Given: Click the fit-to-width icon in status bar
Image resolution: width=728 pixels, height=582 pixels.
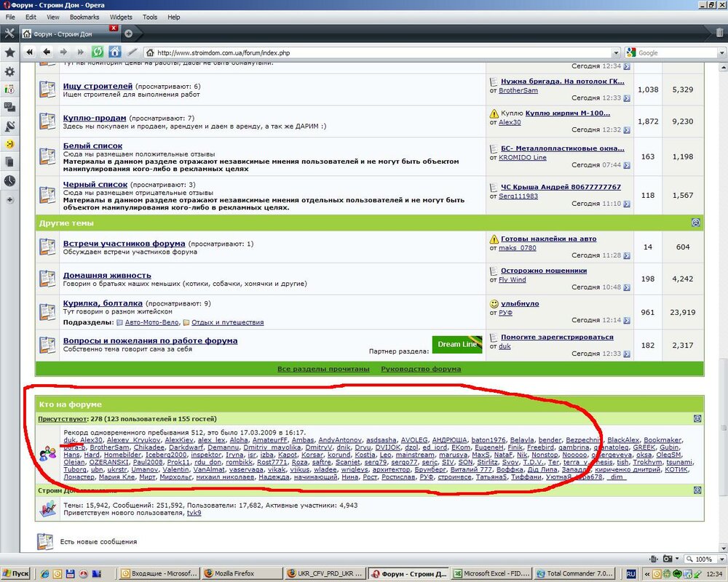Looking at the screenshot, I should coord(653,559).
